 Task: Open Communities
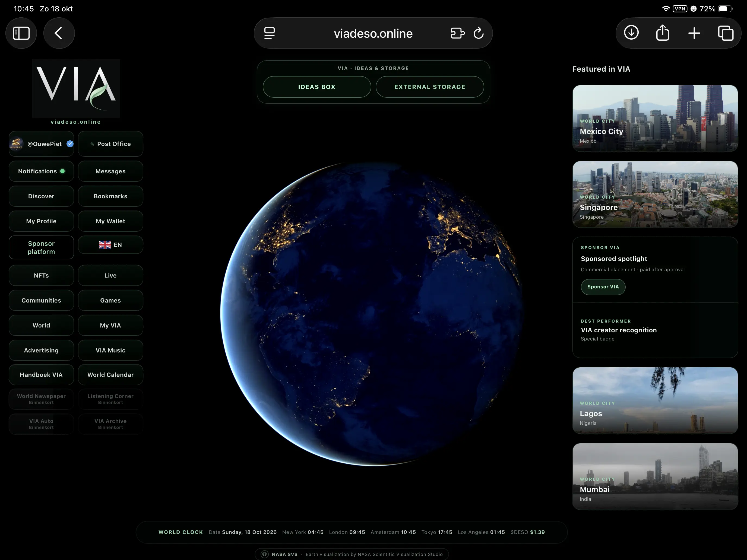tap(41, 300)
